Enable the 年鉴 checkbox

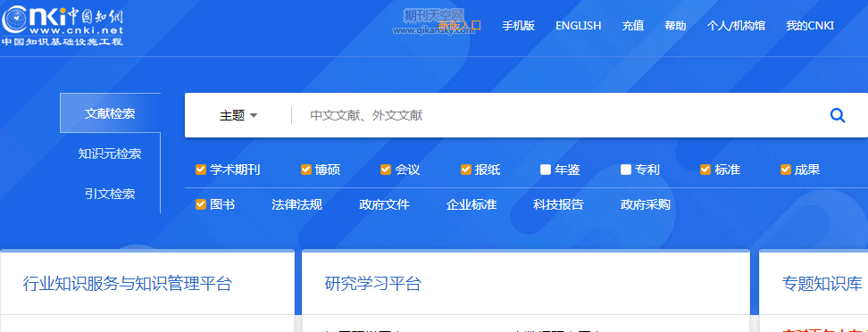tap(546, 170)
